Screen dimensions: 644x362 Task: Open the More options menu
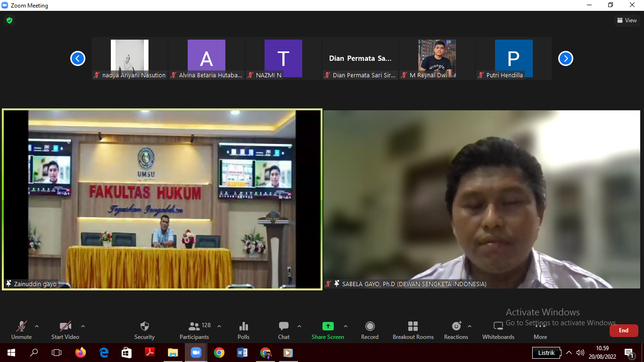[x=540, y=330]
